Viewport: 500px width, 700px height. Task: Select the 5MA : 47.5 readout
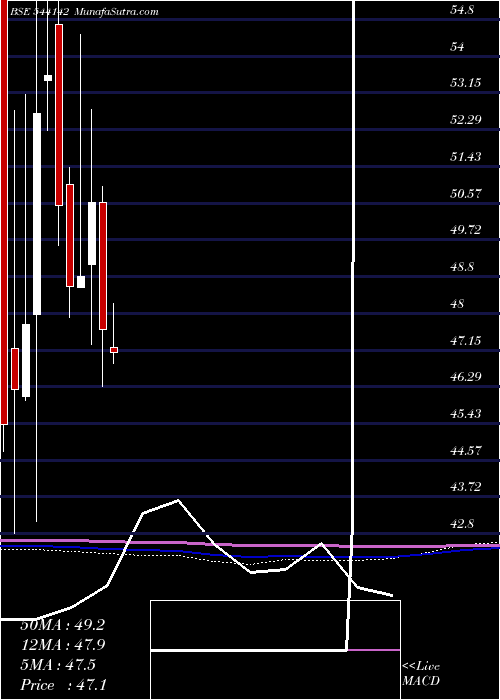coord(58,664)
